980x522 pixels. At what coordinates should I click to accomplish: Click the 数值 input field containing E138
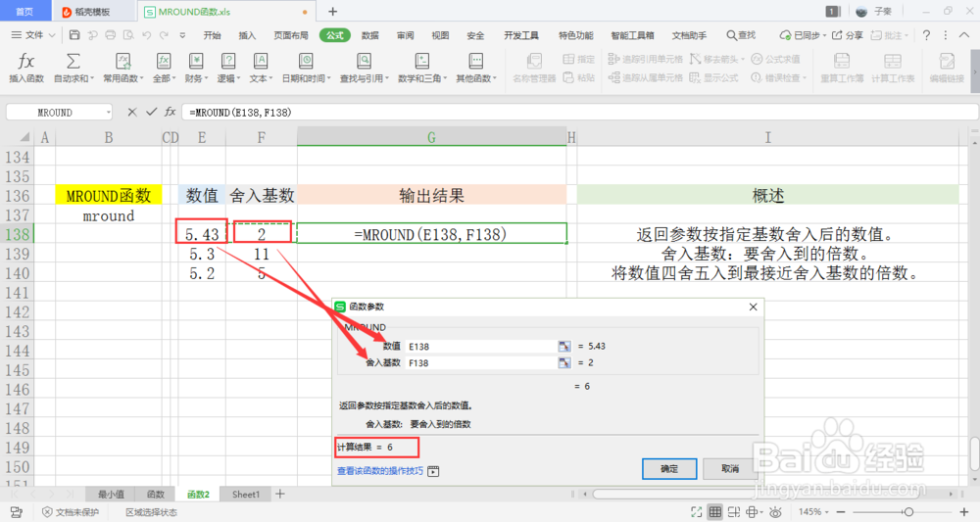480,346
